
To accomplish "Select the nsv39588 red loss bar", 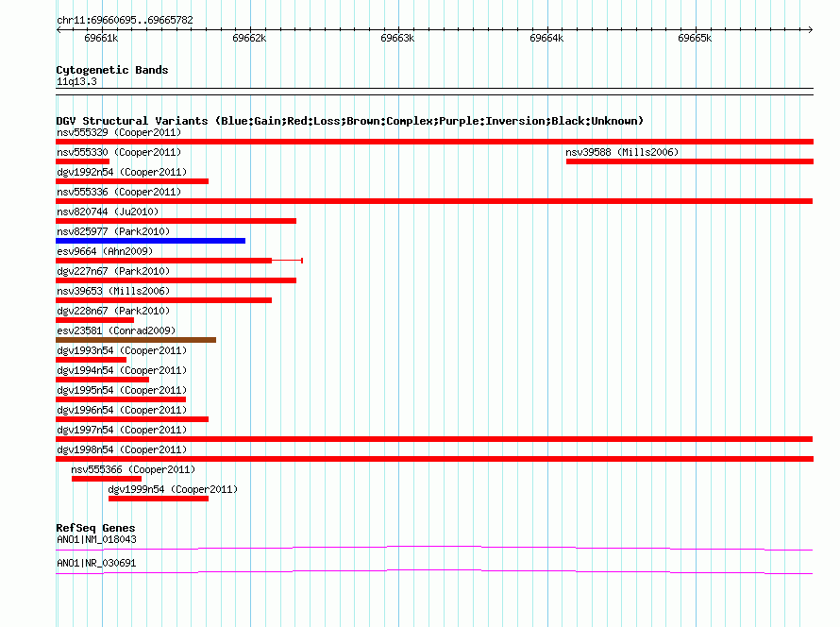I will tap(690, 161).
